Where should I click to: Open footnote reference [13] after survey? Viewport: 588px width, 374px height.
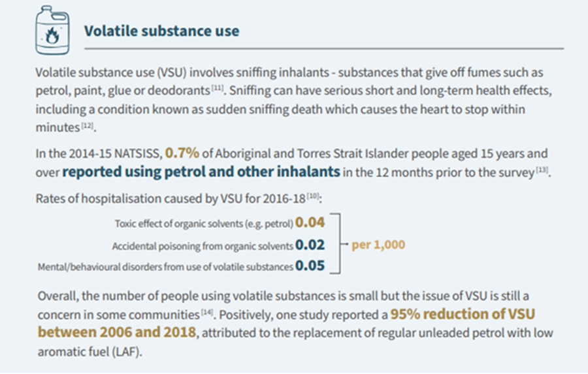[540, 171]
